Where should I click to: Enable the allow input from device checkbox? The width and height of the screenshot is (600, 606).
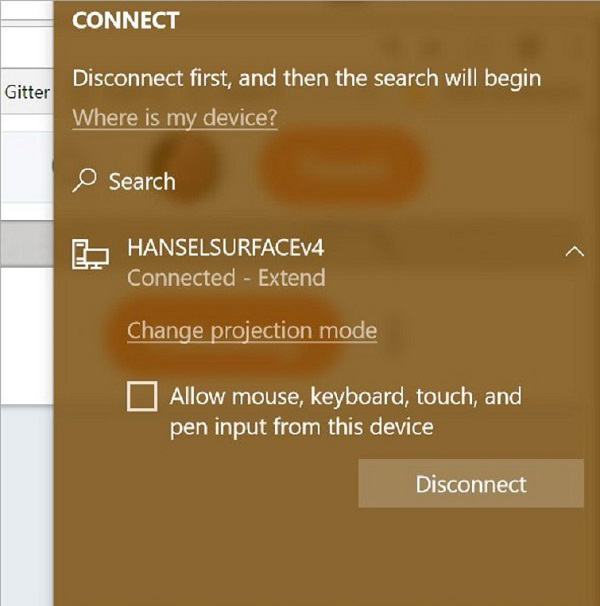coord(143,396)
